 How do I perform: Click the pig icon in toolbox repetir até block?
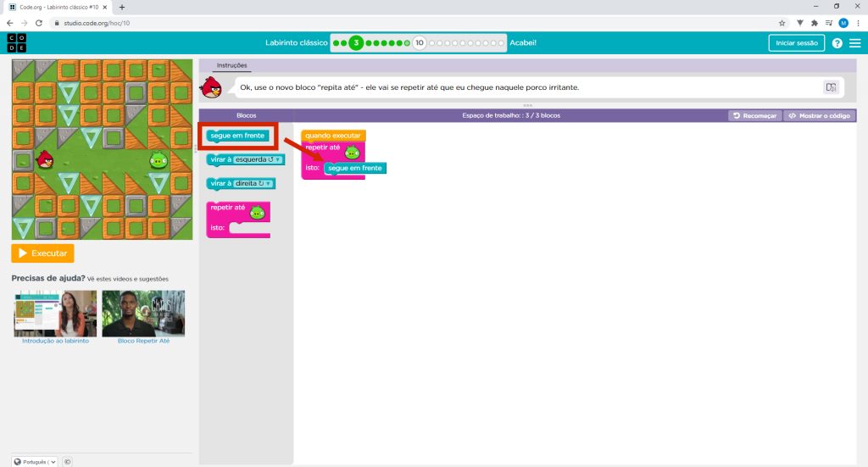[258, 213]
